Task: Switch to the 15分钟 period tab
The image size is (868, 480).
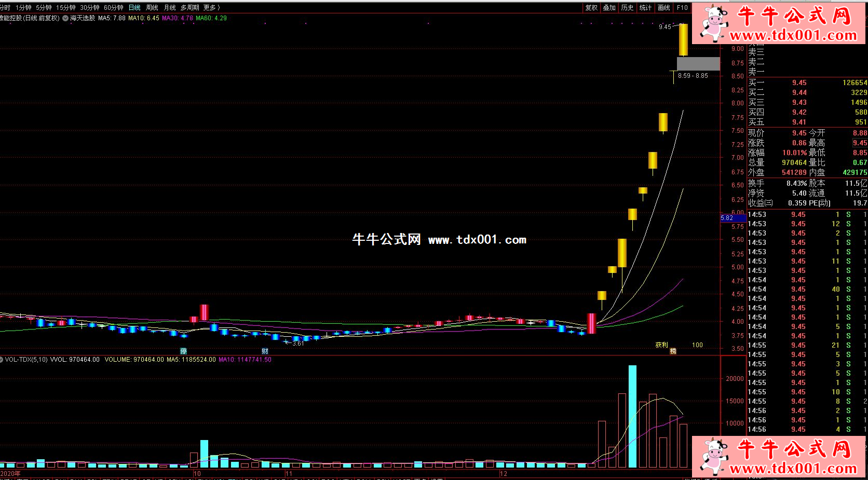Action: coord(66,8)
